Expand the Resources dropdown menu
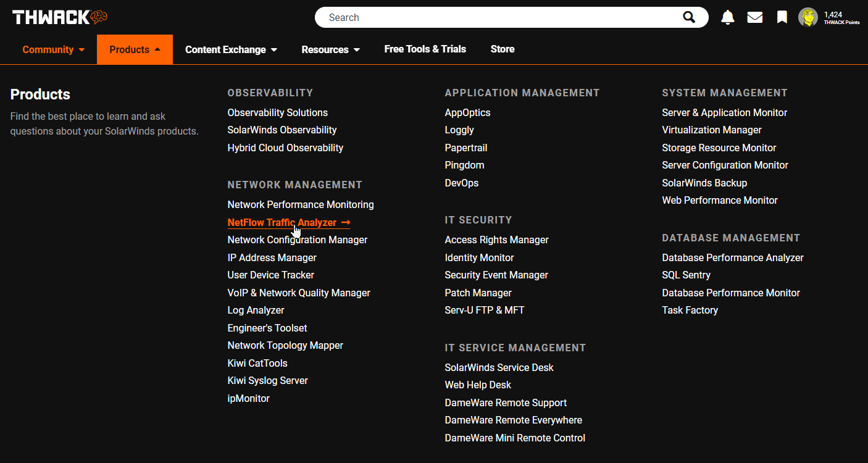 (330, 49)
